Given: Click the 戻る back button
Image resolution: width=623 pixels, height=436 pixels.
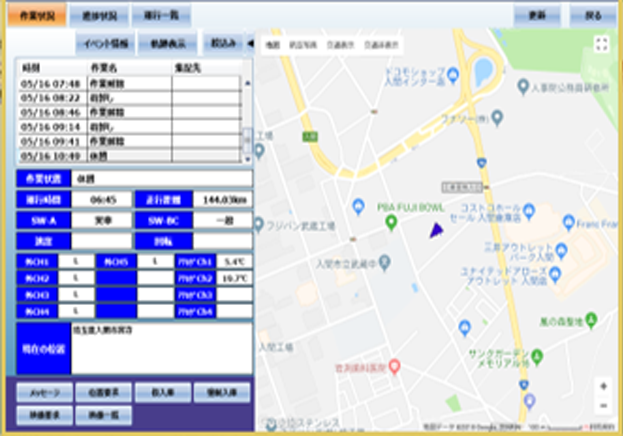Looking at the screenshot, I should coord(593,16).
